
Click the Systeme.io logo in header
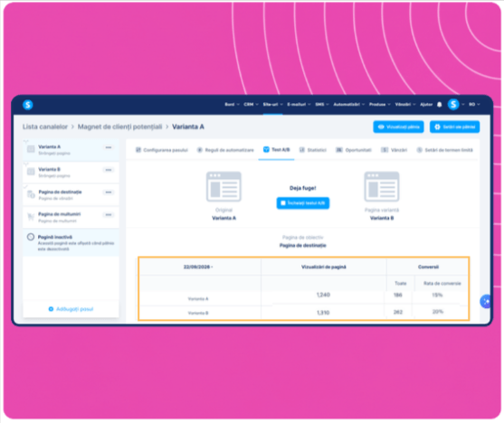pyautogui.click(x=28, y=104)
